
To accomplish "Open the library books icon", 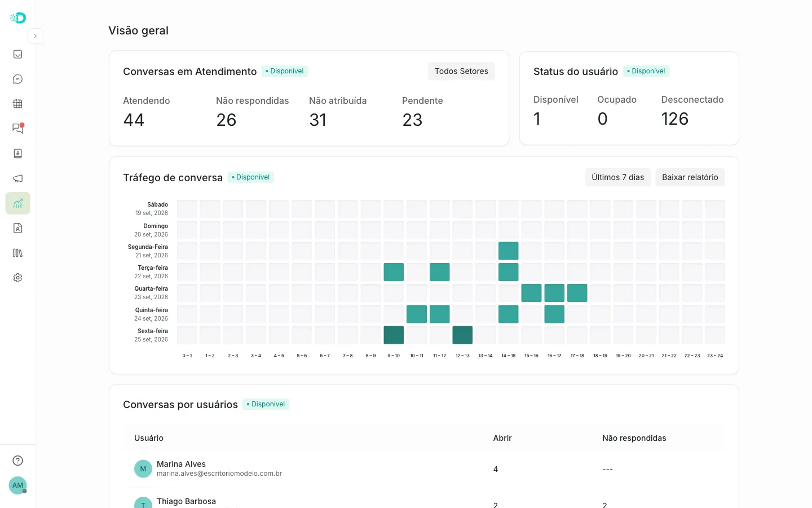I will tap(17, 253).
